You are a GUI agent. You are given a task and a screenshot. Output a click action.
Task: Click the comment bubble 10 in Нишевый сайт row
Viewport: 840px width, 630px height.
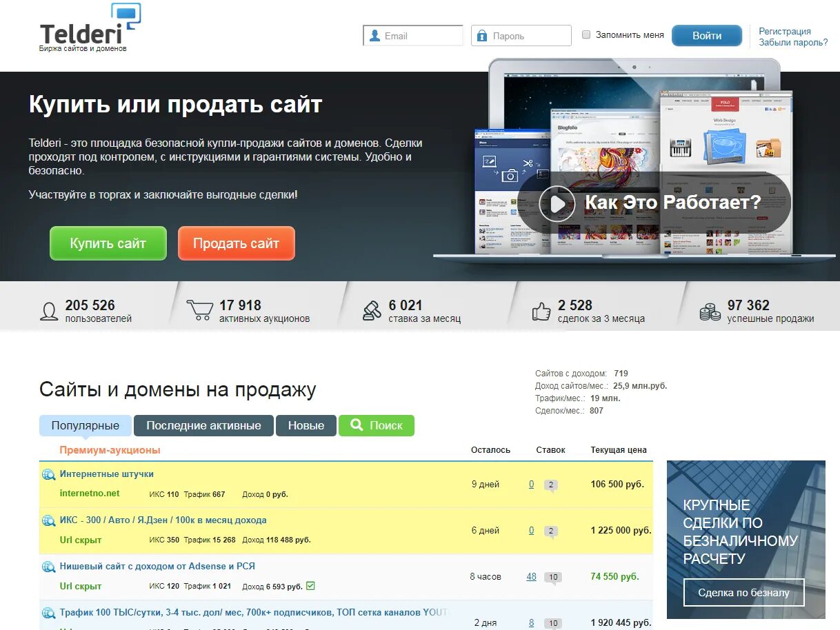(552, 578)
